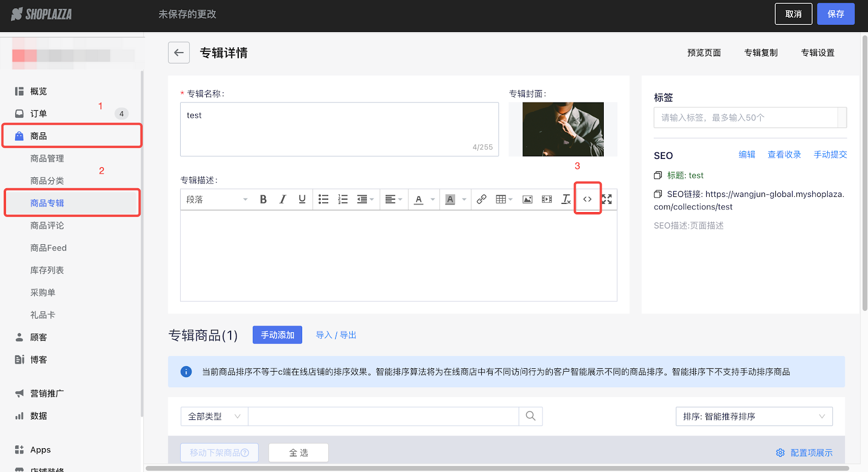Toggle italic formatting in description editor
868x472 pixels.
click(283, 199)
